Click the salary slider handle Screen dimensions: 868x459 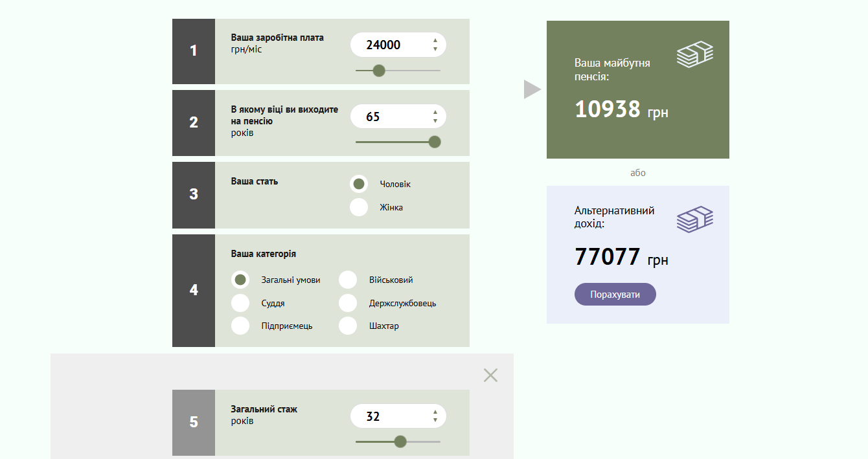click(x=380, y=71)
